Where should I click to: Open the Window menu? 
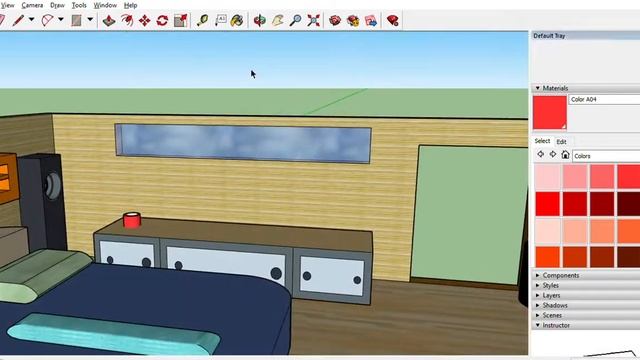point(105,5)
